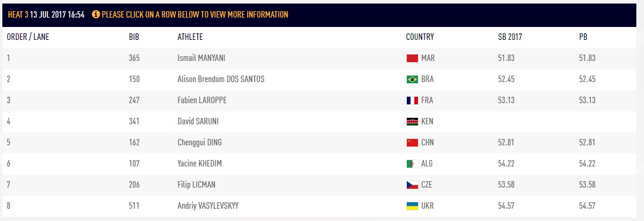Viewport: 644px width, 221px height.
Task: Click the Ukraine flag icon
Action: pos(412,206)
